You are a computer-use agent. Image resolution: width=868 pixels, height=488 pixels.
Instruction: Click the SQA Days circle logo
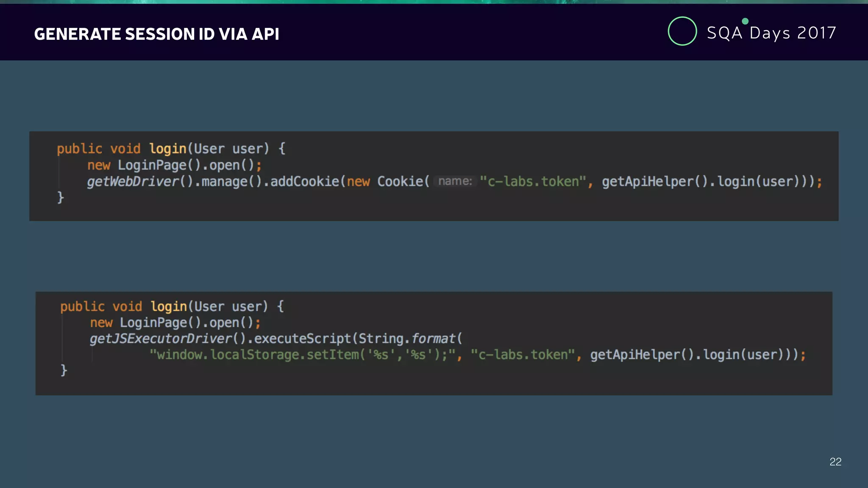682,31
